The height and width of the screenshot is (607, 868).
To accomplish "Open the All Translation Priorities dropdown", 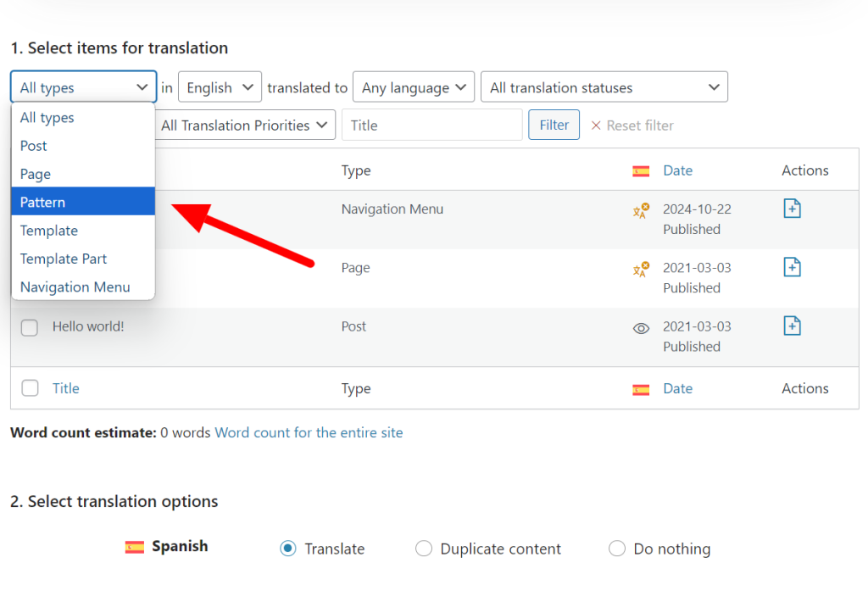I will click(x=245, y=125).
